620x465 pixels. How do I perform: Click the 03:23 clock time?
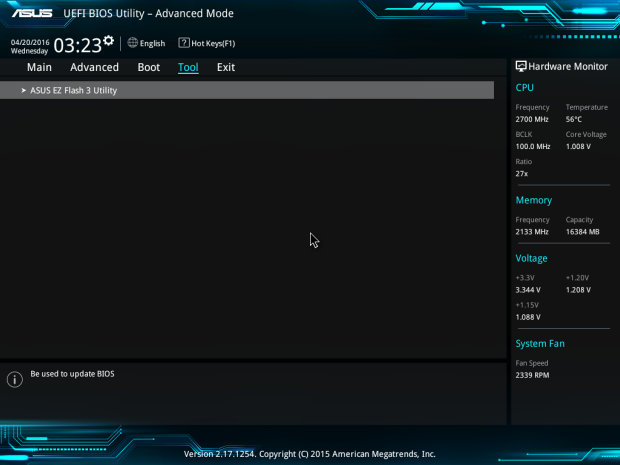click(x=78, y=45)
